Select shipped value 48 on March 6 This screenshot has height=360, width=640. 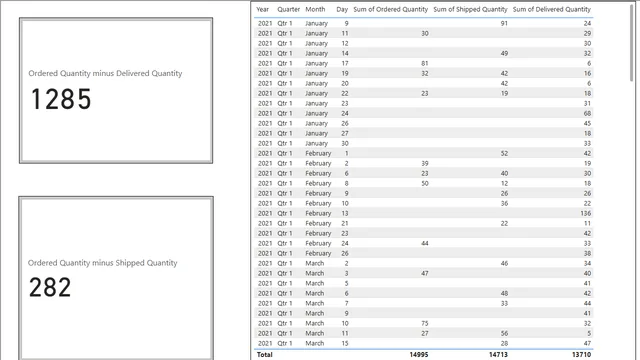[504, 293]
